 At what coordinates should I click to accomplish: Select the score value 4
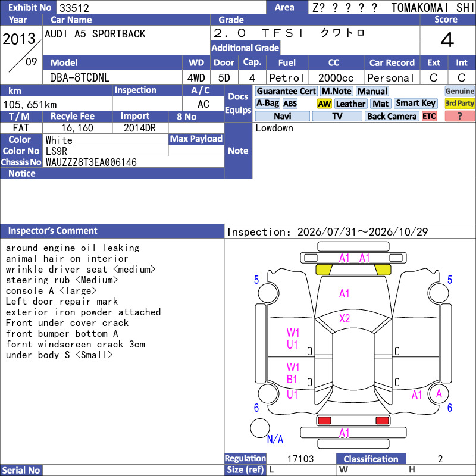pyautogui.click(x=447, y=40)
